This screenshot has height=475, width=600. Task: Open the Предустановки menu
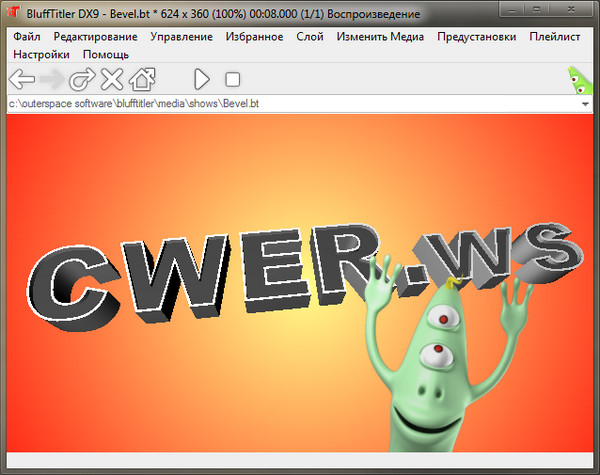pos(477,37)
